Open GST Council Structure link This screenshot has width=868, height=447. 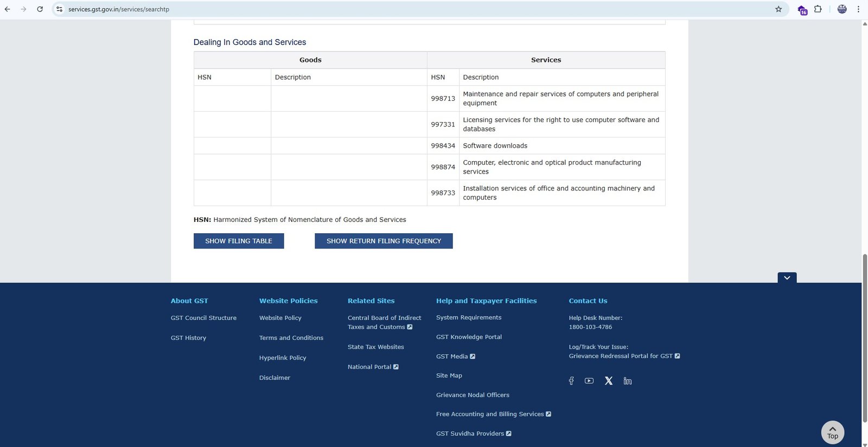(x=203, y=318)
